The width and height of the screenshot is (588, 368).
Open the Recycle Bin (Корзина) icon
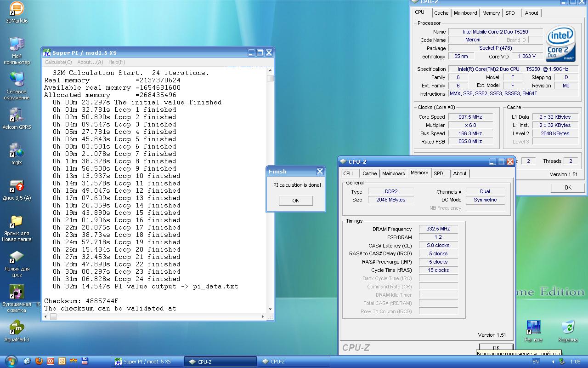pyautogui.click(x=568, y=331)
